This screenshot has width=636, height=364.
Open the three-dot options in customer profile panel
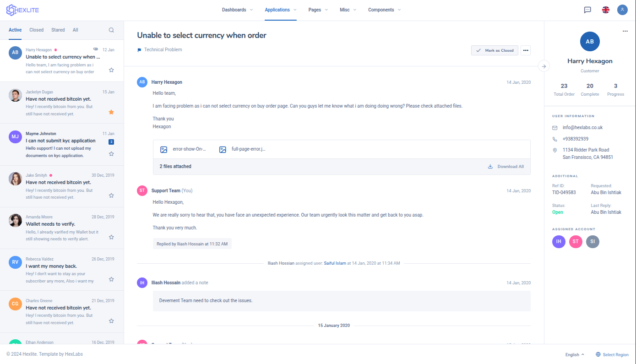tap(625, 31)
